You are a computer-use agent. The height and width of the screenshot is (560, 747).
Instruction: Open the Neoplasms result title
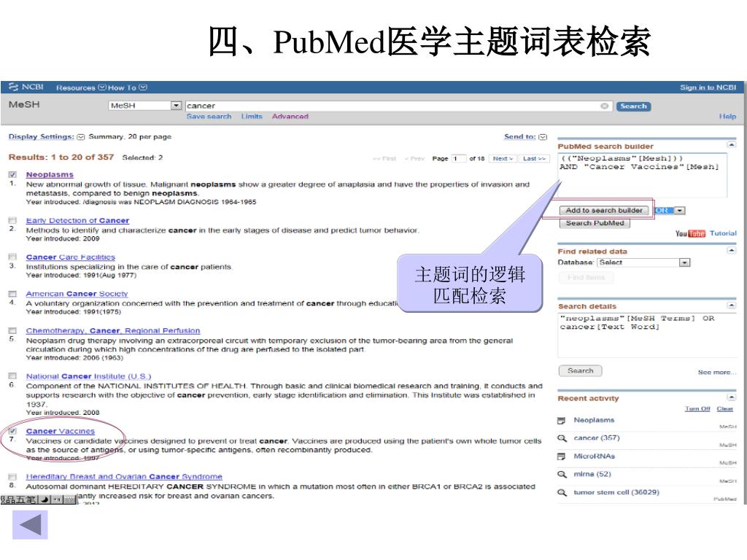coord(50,175)
